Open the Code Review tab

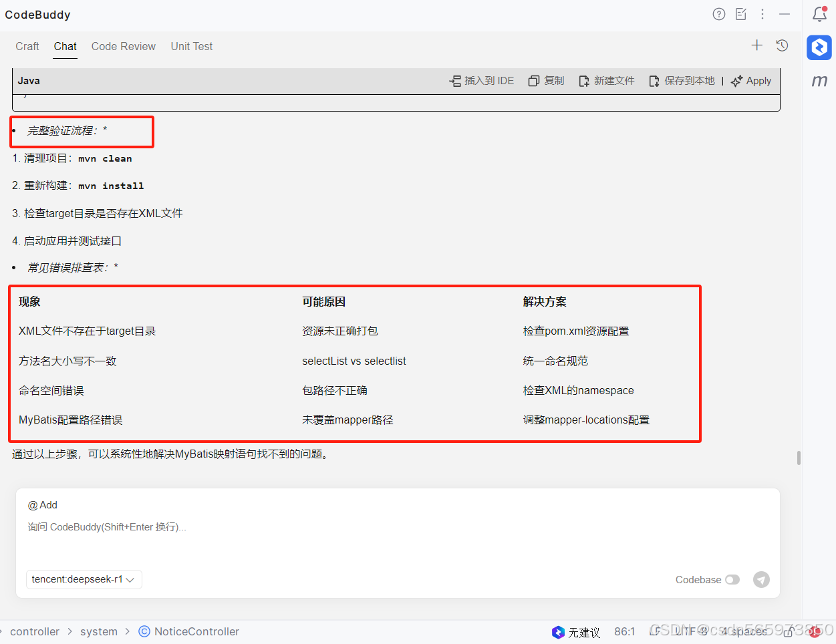coord(124,46)
